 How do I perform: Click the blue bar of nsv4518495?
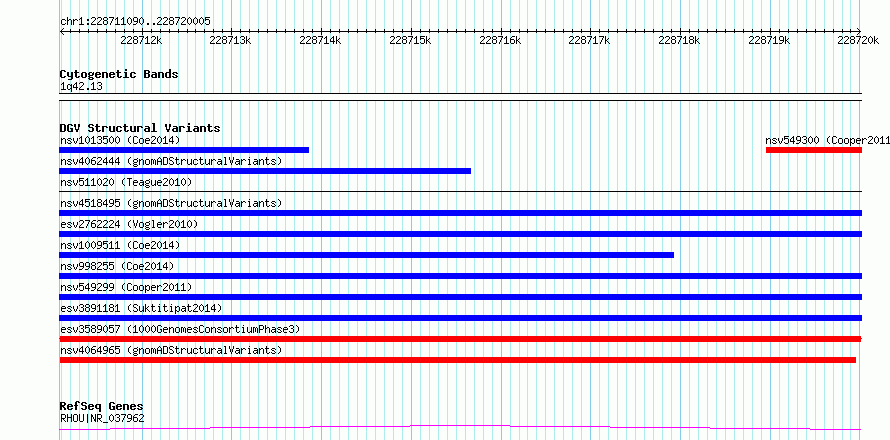461,213
